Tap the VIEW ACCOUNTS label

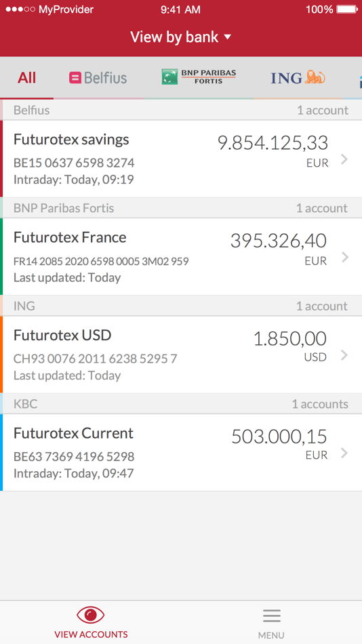tap(92, 634)
